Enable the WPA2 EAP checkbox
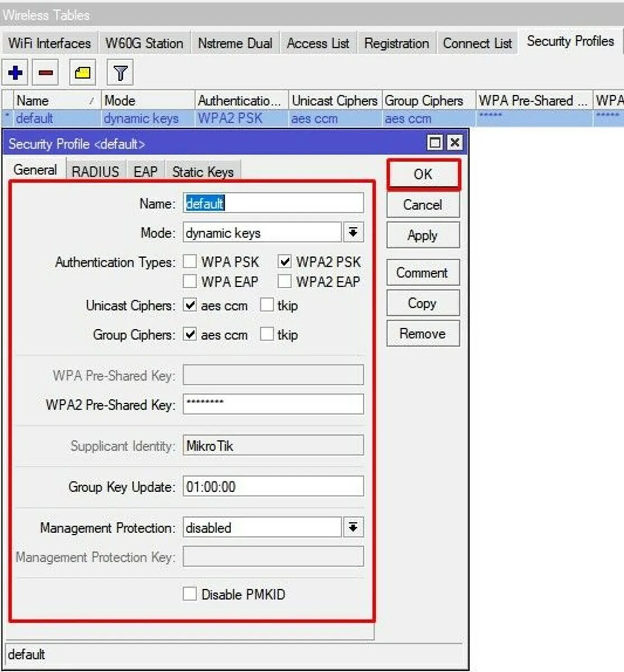This screenshot has width=624, height=672. [x=285, y=281]
